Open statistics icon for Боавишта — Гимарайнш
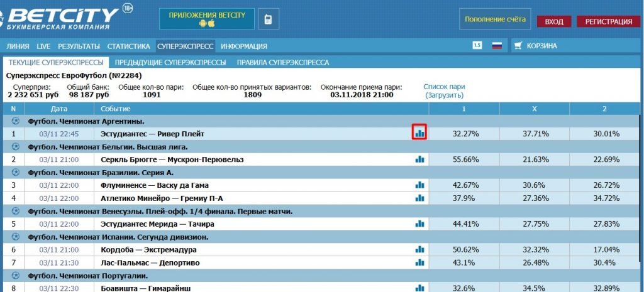644x292 pixels. click(x=419, y=288)
